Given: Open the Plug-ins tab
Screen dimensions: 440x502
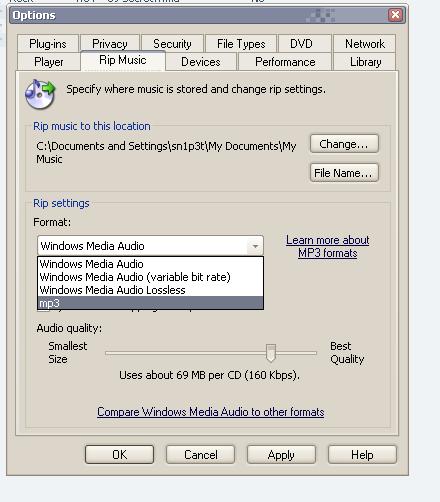Looking at the screenshot, I should 48,44.
